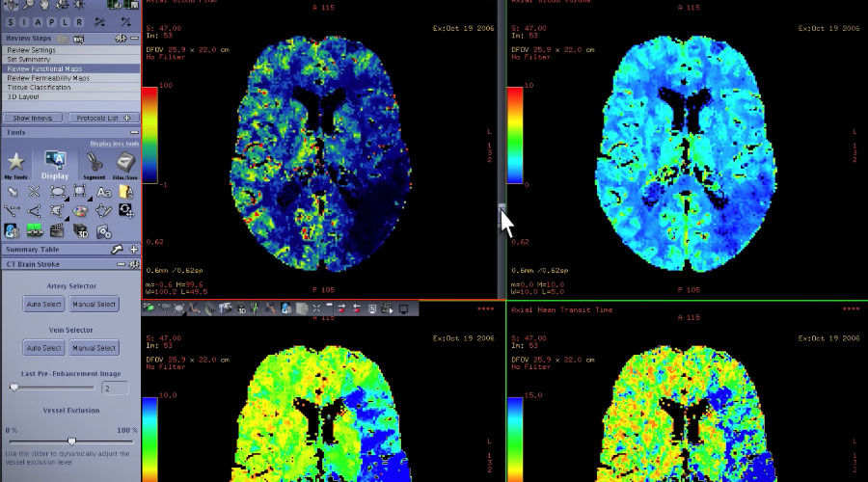Open the movie clapperboard tool
868x482 pixels.
tap(57, 230)
